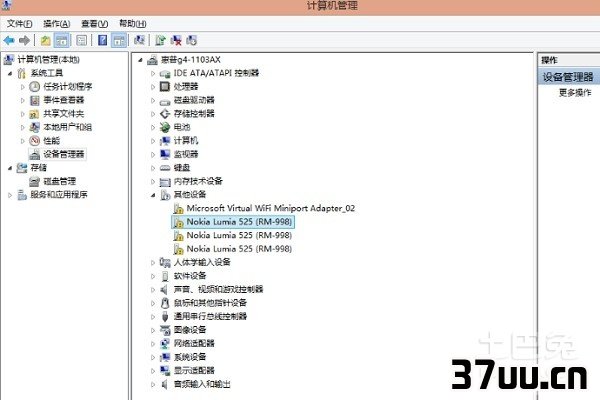Select the 音频输入和输出 category label
The width and height of the screenshot is (600, 400).
202,384
